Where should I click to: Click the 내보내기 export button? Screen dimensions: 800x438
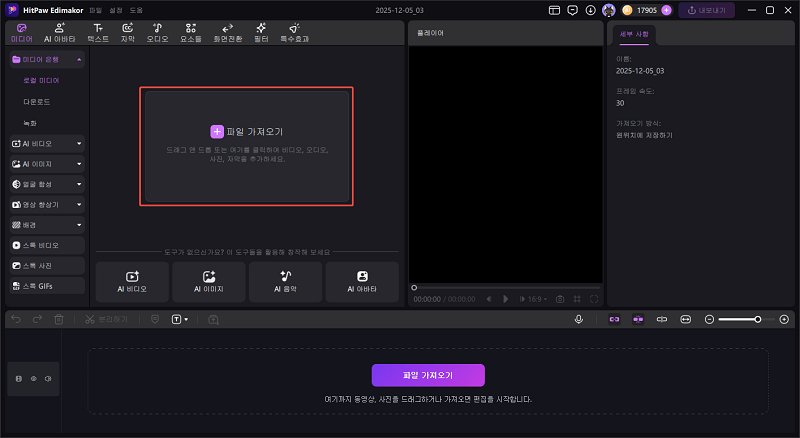point(707,10)
